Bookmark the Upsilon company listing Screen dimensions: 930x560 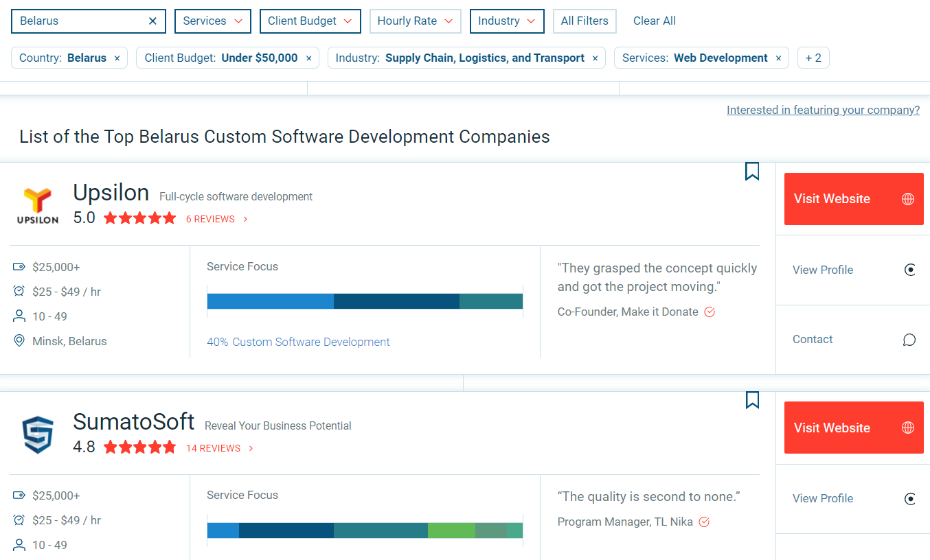pyautogui.click(x=752, y=172)
